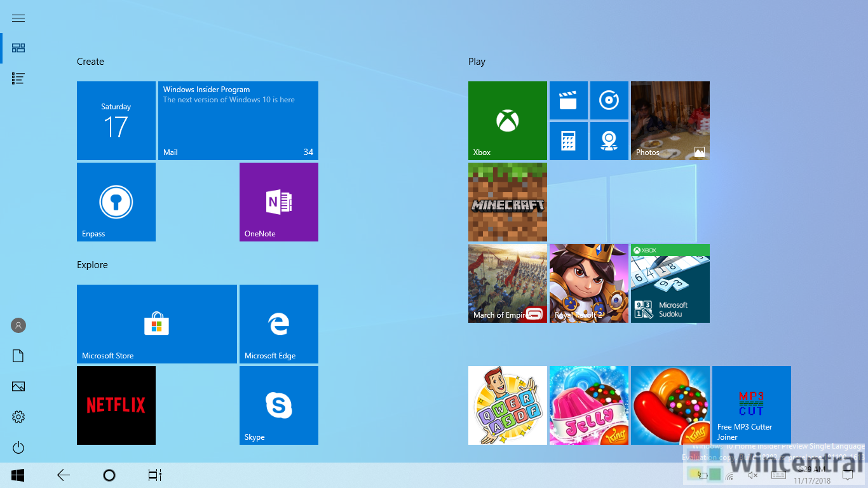Open the network Wi-Fi tray icon
This screenshot has height=488, width=868.
(729, 475)
